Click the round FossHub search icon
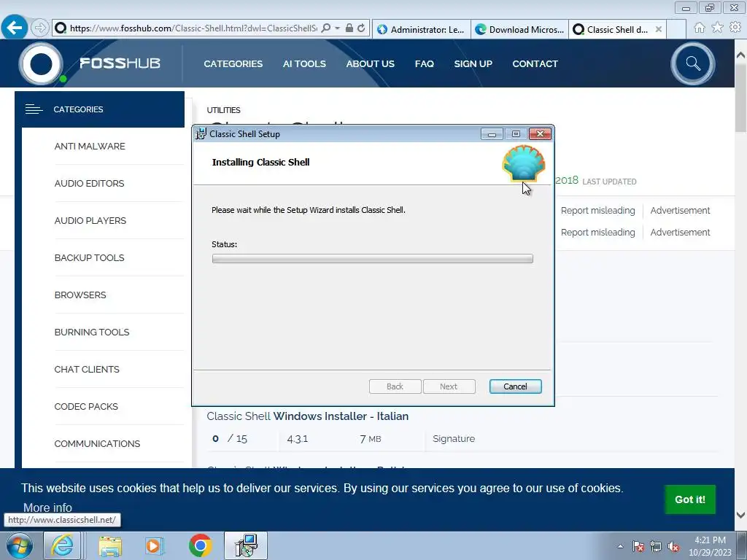The height and width of the screenshot is (560, 747). 693,64
